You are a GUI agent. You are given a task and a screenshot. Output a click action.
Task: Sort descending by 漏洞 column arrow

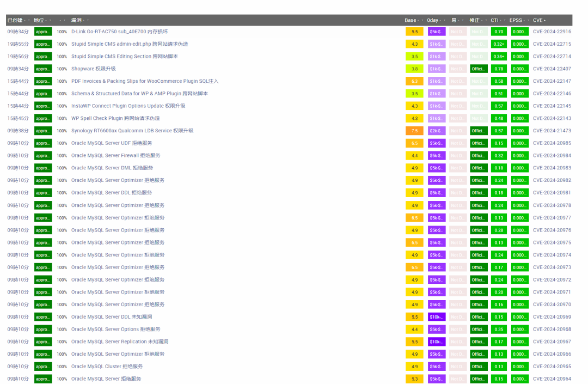(88, 20)
